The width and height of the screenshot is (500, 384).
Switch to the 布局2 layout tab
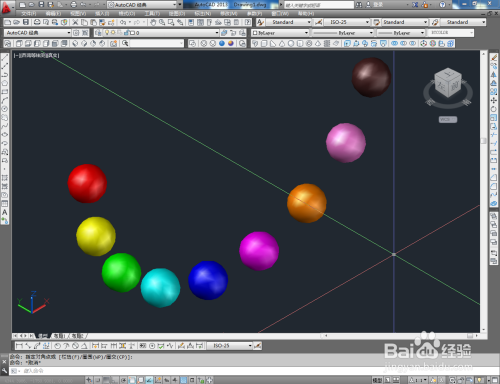point(78,336)
